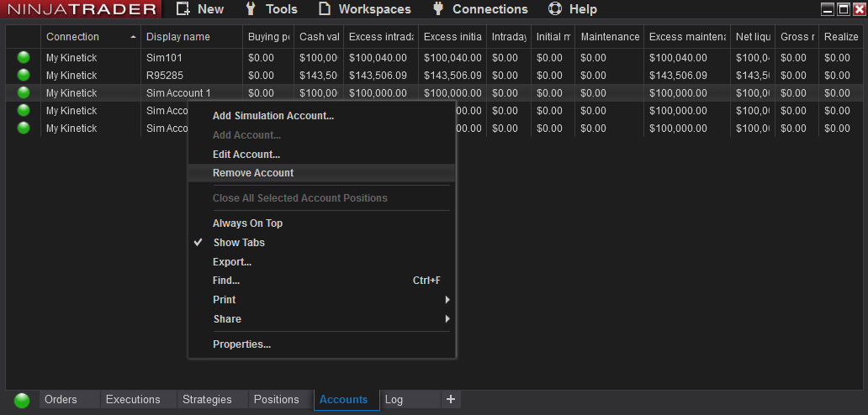868x415 pixels.
Task: Click the New window icon
Action: pyautogui.click(x=183, y=9)
